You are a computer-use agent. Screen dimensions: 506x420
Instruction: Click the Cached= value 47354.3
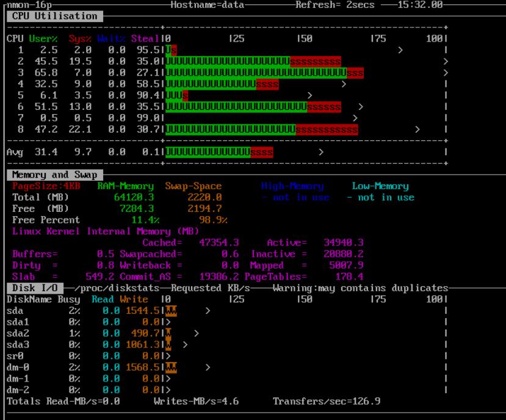219,242
